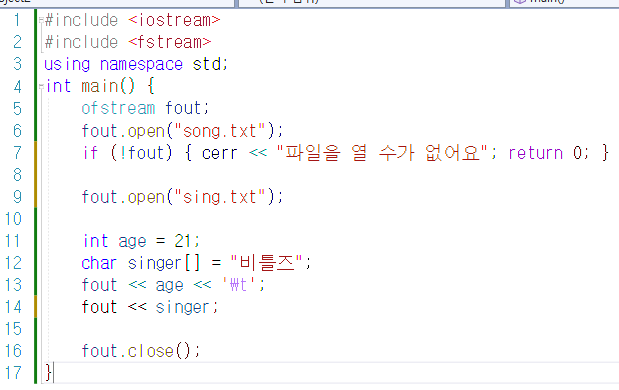This screenshot has width=619, height=390.
Task: Click <fstream> in the second include
Action: 170,42
